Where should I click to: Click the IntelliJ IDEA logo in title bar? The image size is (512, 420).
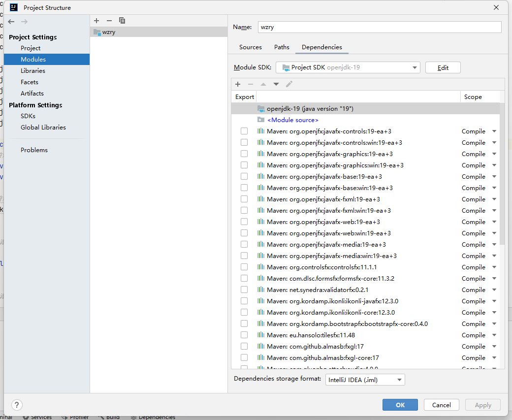tap(13, 7)
